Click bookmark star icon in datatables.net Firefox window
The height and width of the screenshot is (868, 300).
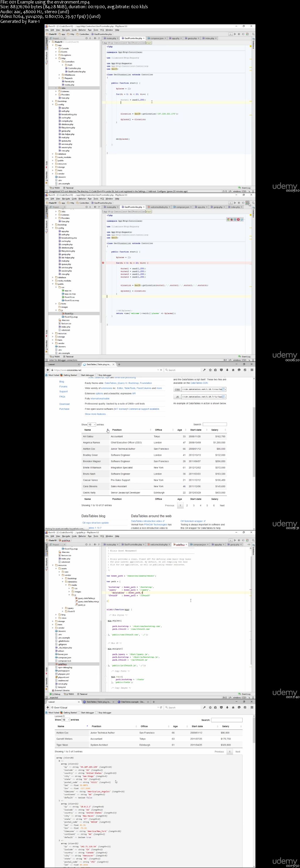click(x=210, y=370)
